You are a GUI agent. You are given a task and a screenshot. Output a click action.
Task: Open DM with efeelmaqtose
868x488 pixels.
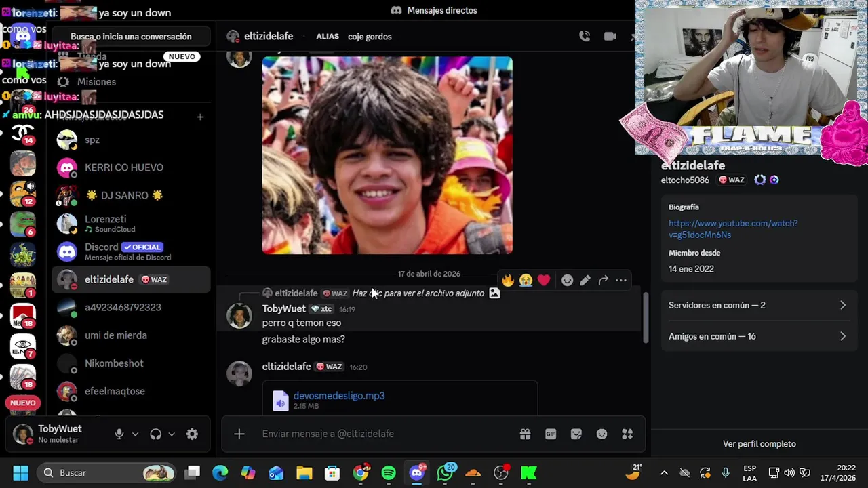pyautogui.click(x=131, y=391)
